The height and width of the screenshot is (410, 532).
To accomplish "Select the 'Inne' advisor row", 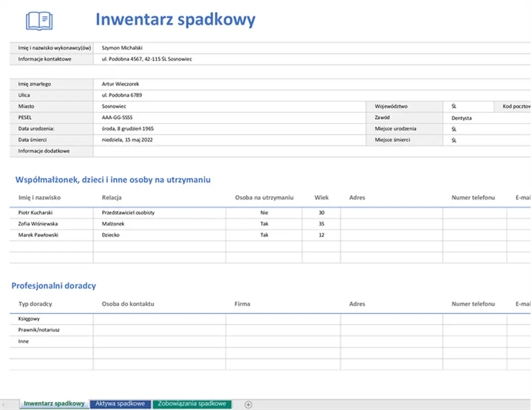I will click(51, 342).
